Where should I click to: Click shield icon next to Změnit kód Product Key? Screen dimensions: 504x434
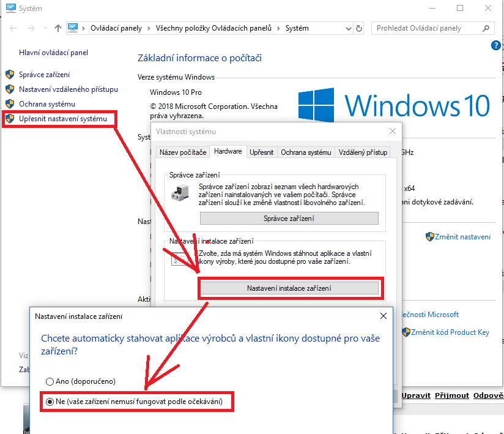point(406,332)
